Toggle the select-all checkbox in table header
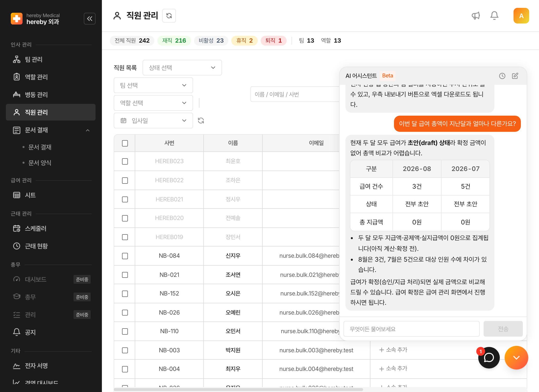 pos(125,143)
